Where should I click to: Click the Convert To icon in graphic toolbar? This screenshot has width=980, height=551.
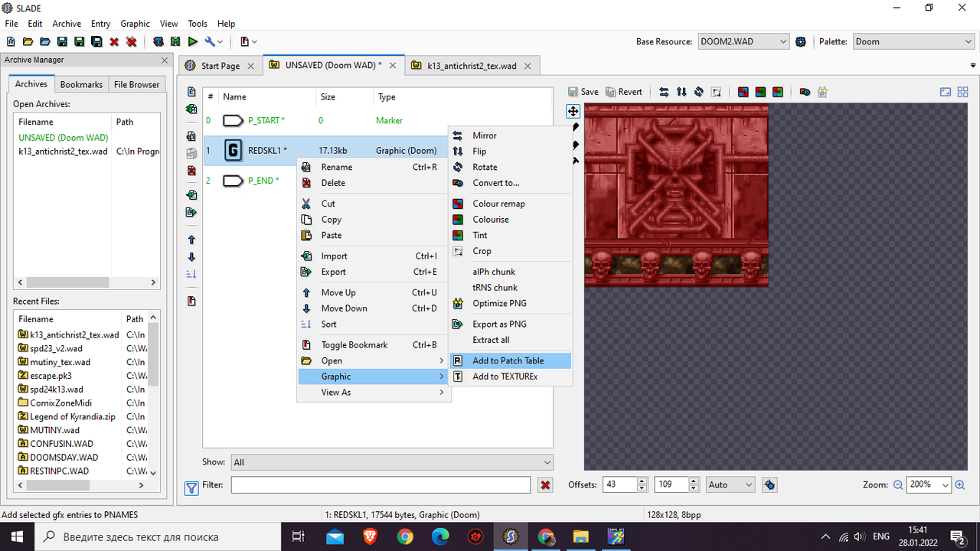(805, 92)
